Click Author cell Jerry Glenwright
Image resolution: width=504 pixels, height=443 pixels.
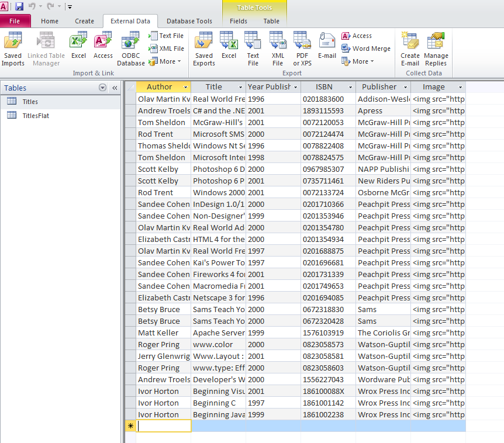point(164,357)
